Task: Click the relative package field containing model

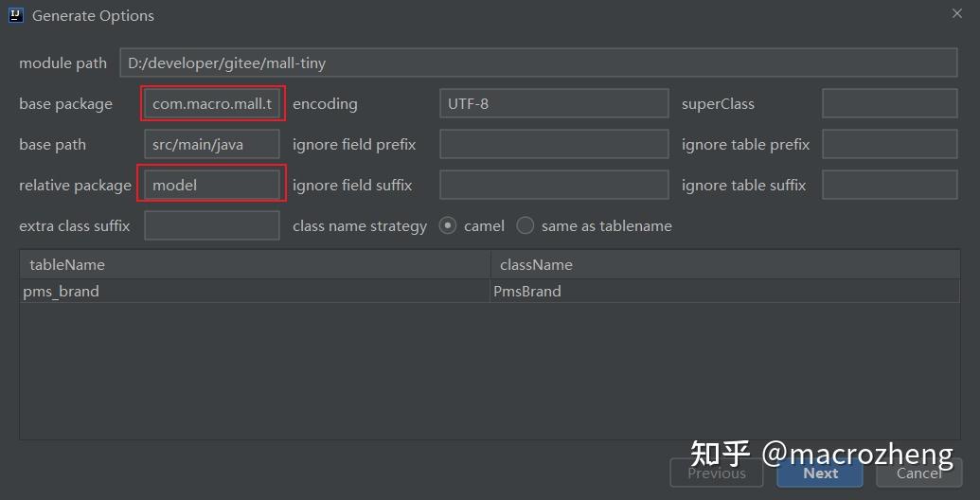Action: pyautogui.click(x=212, y=186)
